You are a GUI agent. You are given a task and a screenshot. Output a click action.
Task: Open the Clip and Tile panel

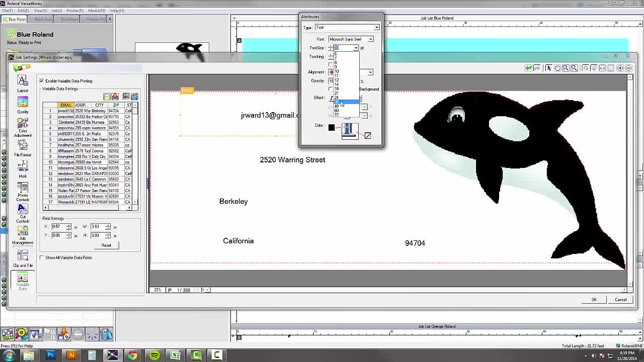pyautogui.click(x=23, y=258)
